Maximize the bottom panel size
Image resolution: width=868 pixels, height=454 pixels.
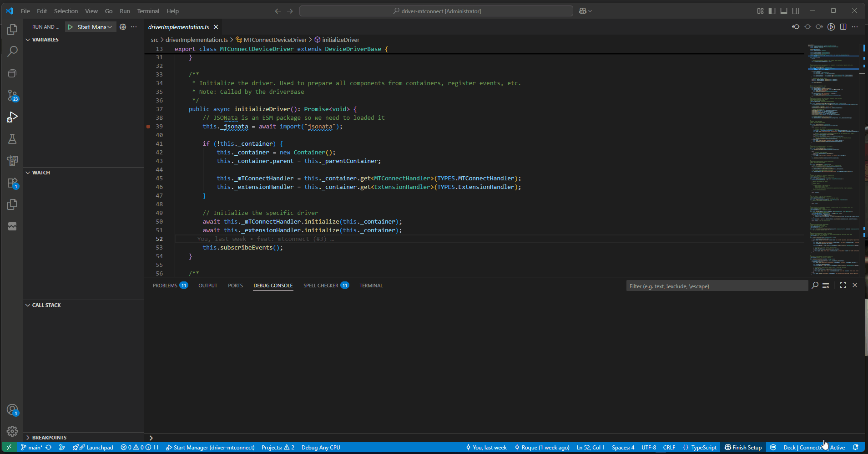point(843,286)
